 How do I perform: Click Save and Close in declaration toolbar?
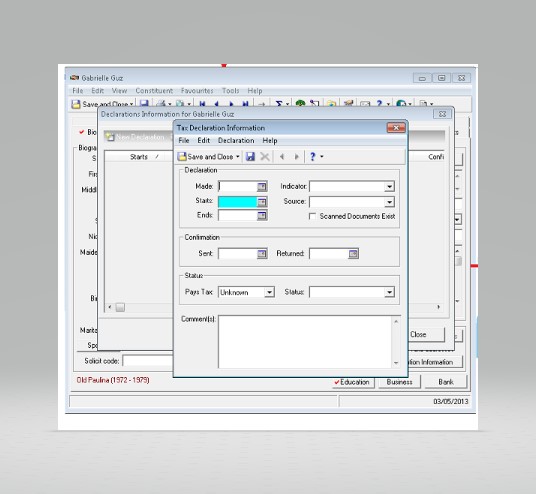[206, 157]
